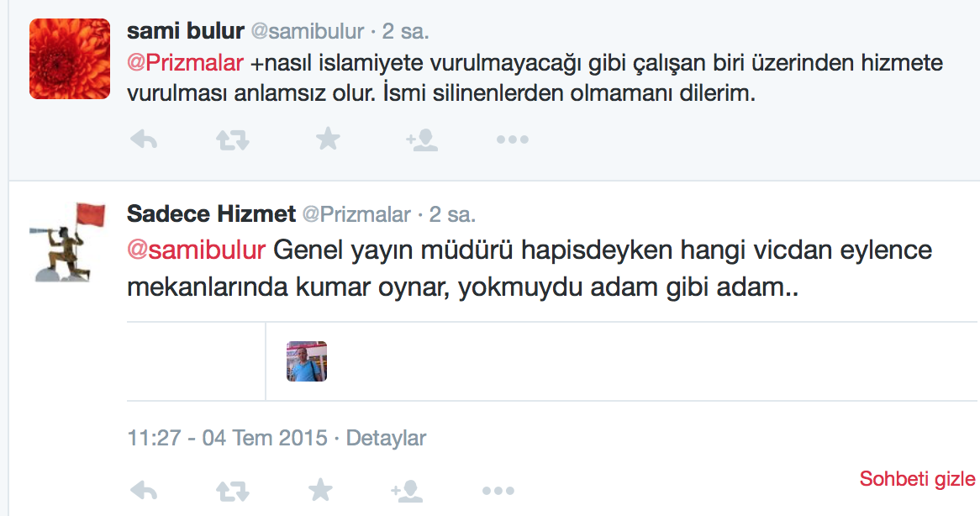The height and width of the screenshot is (516, 980).
Task: Favorite sami bulur's tweet with star
Action: 327,140
